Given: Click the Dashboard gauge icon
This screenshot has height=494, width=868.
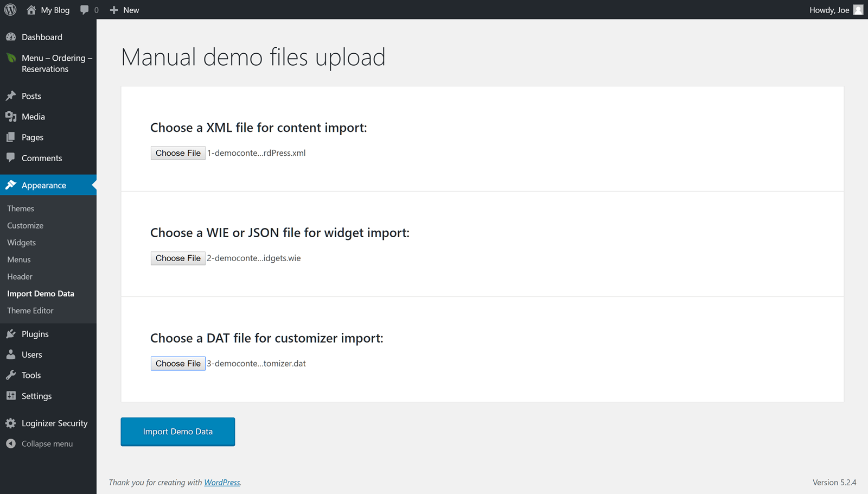Looking at the screenshot, I should pyautogui.click(x=11, y=37).
